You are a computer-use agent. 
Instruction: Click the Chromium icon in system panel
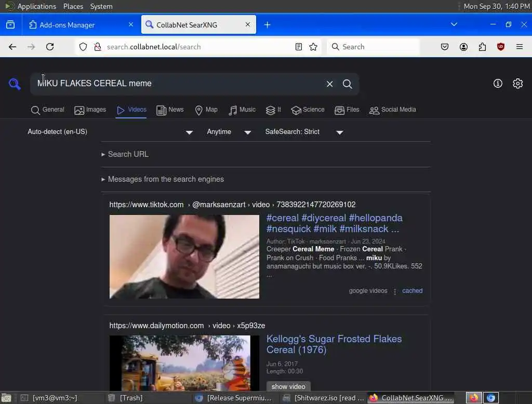[491, 398]
